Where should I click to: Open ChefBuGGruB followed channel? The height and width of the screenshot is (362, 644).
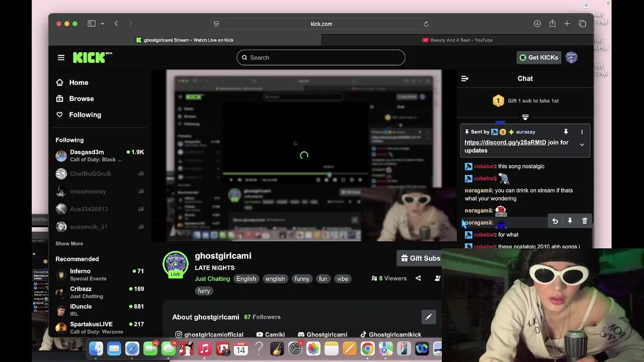100,173
